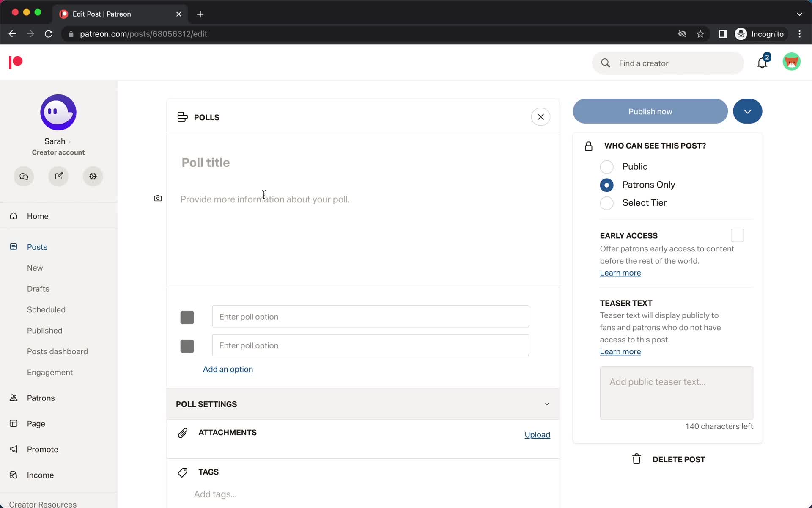
Task: Click the tags label icon
Action: click(x=182, y=472)
